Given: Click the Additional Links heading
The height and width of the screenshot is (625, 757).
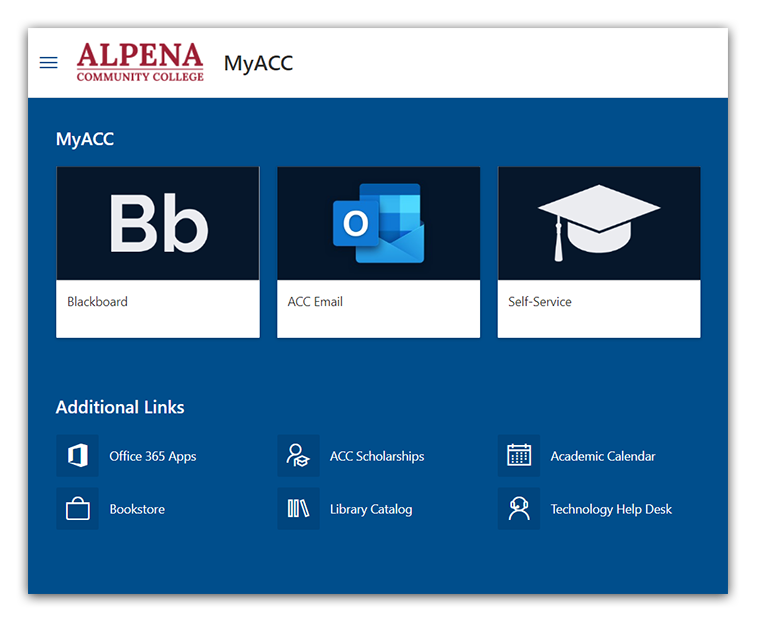Looking at the screenshot, I should [120, 407].
